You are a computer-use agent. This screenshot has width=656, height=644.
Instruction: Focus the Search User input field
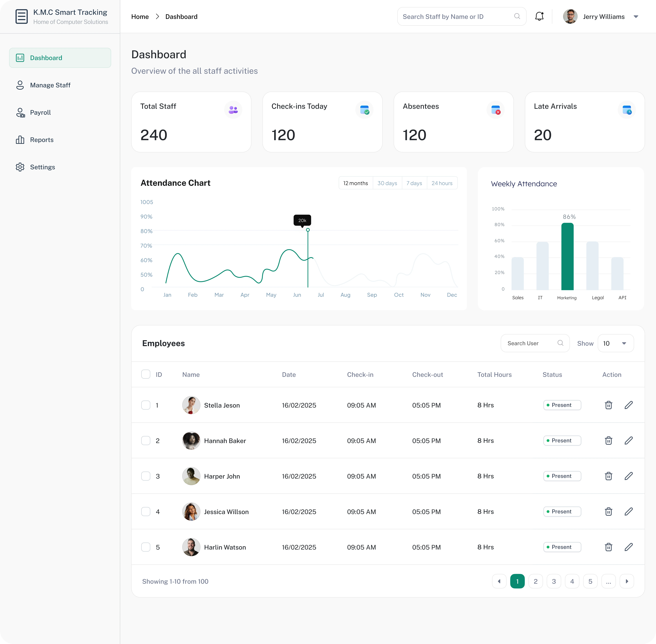530,343
